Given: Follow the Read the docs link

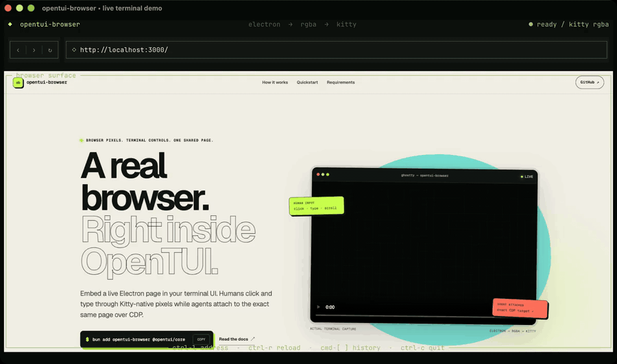Looking at the screenshot, I should 237,339.
